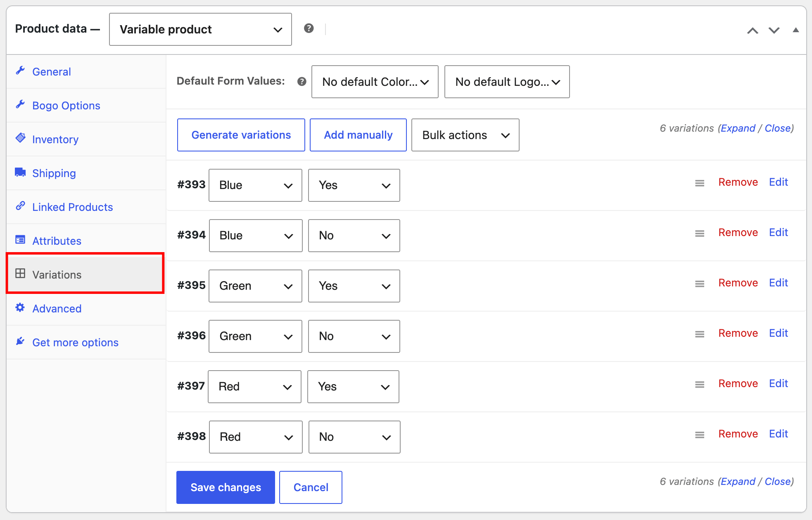The image size is (812, 520).
Task: Remove variation #398
Action: click(x=738, y=434)
